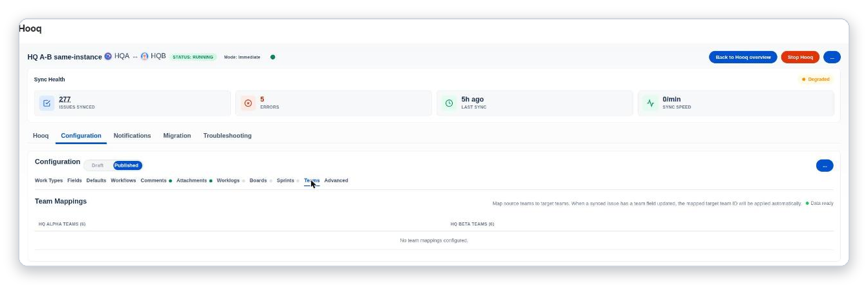The width and height of the screenshot is (868, 285).
Task: Open the Workflows sub-tab
Action: tap(123, 180)
